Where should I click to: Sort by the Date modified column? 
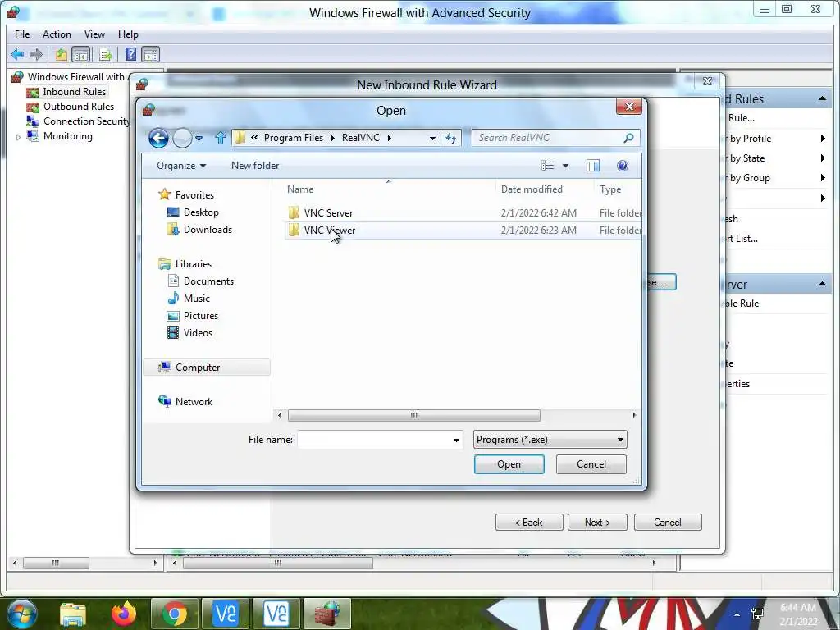(532, 189)
